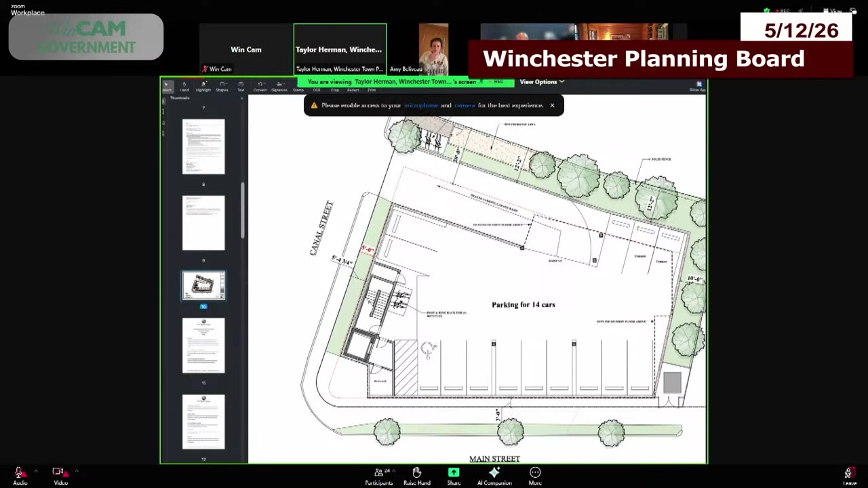The height and width of the screenshot is (488, 868).
Task: Select the Win Cam participant tile
Action: pos(245,49)
